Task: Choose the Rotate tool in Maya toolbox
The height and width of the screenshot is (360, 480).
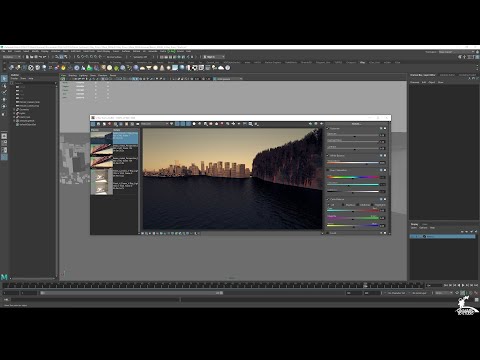Action: [x=4, y=107]
